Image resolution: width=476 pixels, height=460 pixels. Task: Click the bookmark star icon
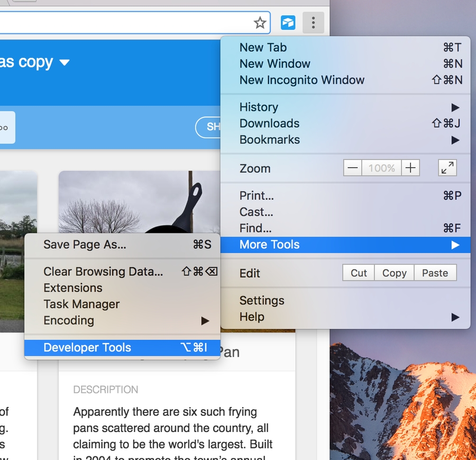[x=260, y=22]
